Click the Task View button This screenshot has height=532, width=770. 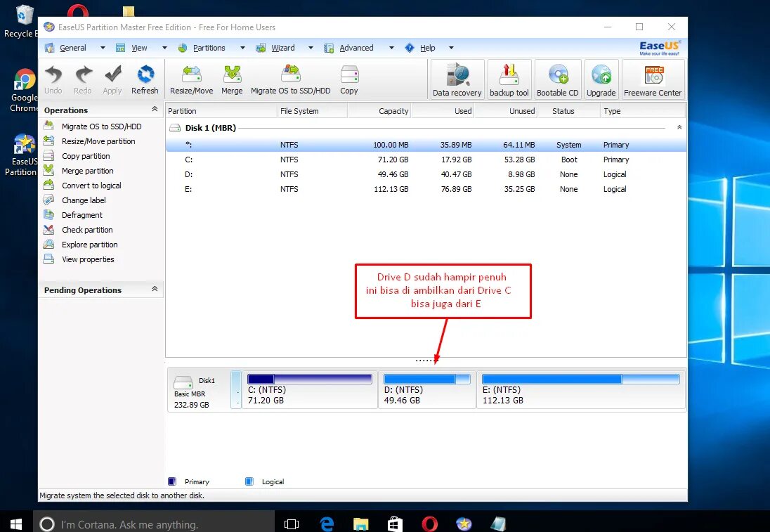292,524
